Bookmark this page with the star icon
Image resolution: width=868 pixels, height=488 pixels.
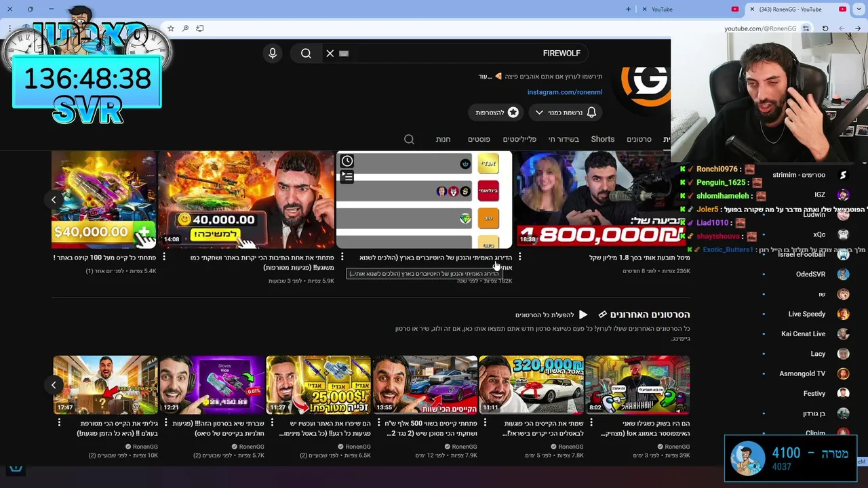pos(171,28)
